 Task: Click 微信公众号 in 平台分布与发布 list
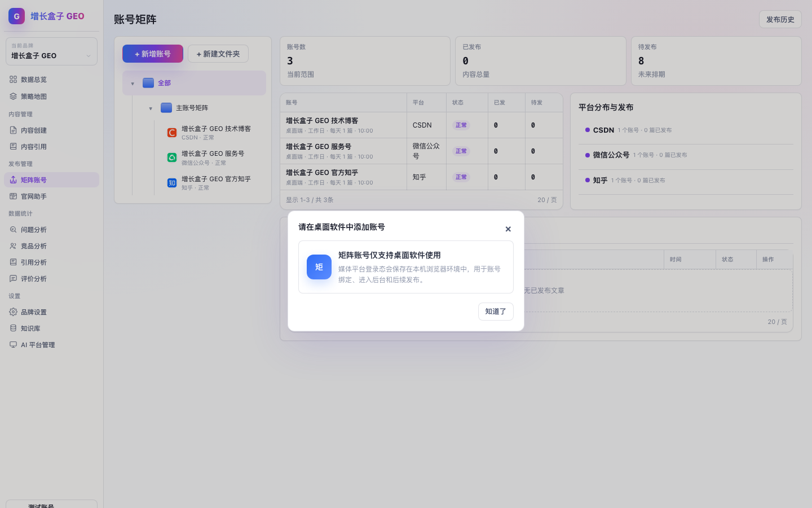point(686,155)
